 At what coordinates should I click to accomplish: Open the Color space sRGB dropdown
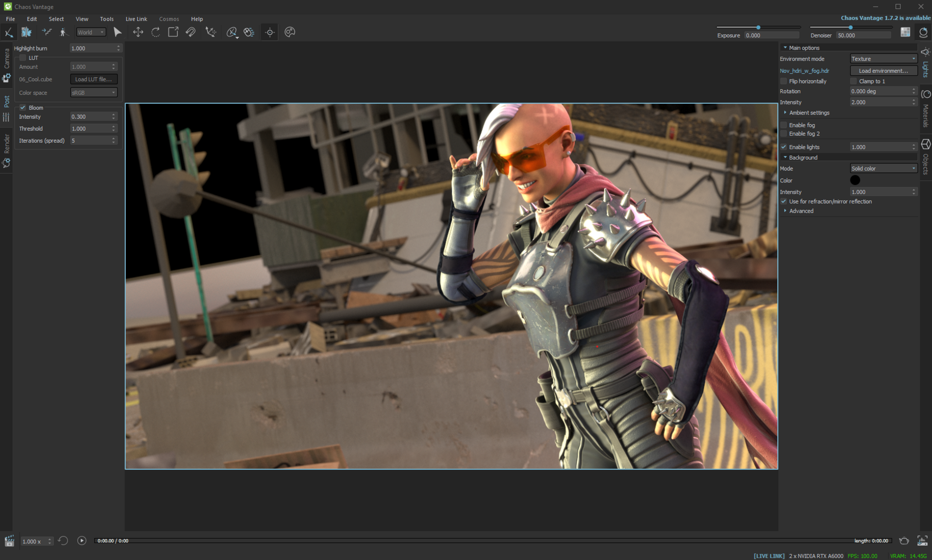pyautogui.click(x=94, y=92)
